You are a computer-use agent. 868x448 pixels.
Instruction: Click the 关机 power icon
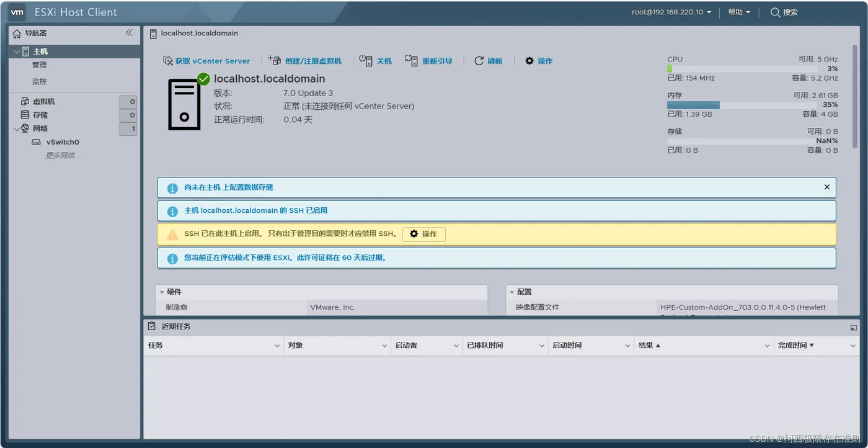[x=366, y=60]
